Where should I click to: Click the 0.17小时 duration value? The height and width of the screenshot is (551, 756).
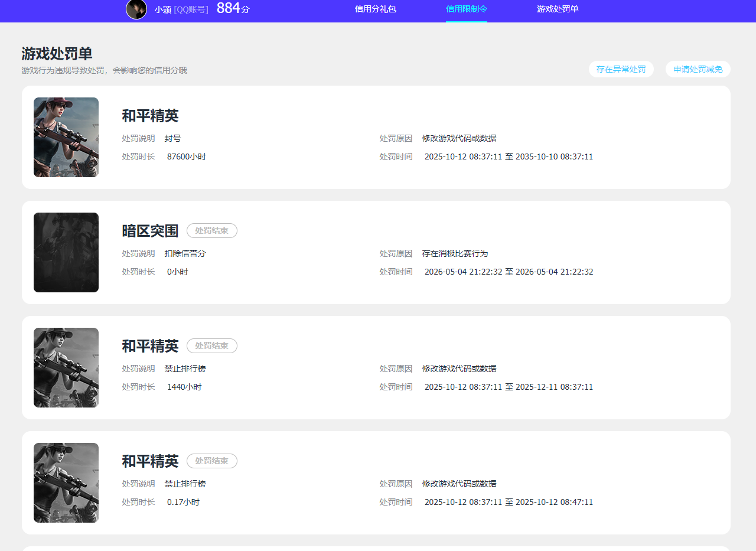(x=183, y=502)
